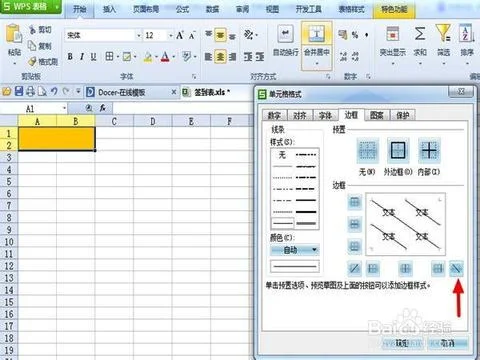Apply the inner vertical border button
Screen dimensions: 480x360
pos(405,268)
